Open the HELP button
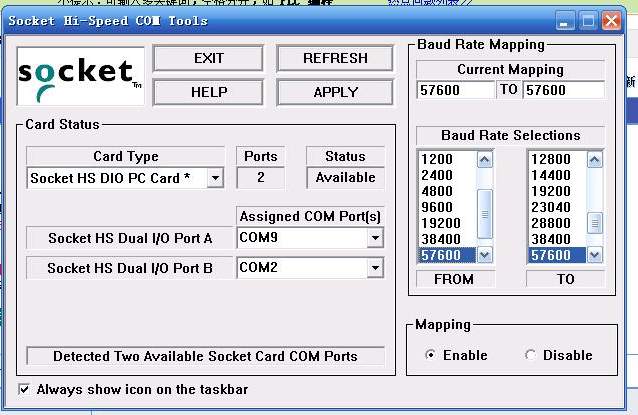This screenshot has height=415, width=638. pyautogui.click(x=208, y=92)
